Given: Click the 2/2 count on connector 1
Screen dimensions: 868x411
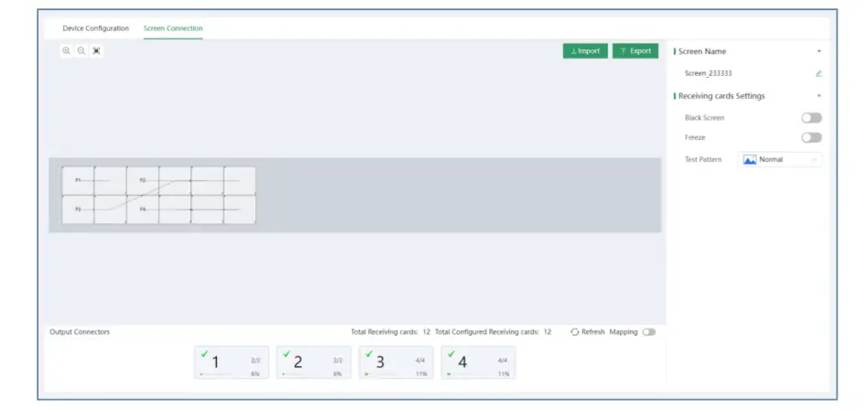Looking at the screenshot, I should (x=255, y=361).
